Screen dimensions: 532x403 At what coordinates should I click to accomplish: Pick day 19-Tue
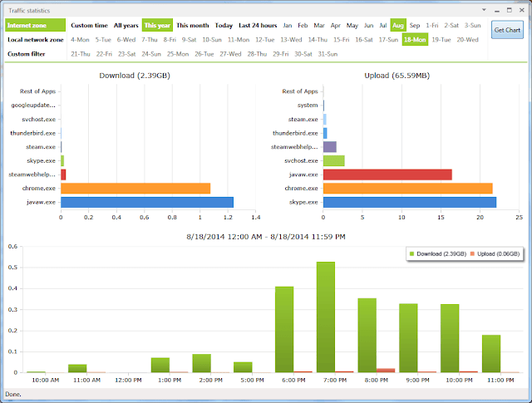[x=441, y=40]
